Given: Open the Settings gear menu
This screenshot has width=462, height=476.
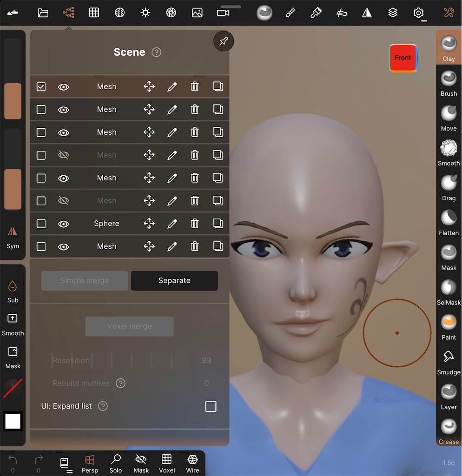Looking at the screenshot, I should (x=419, y=13).
